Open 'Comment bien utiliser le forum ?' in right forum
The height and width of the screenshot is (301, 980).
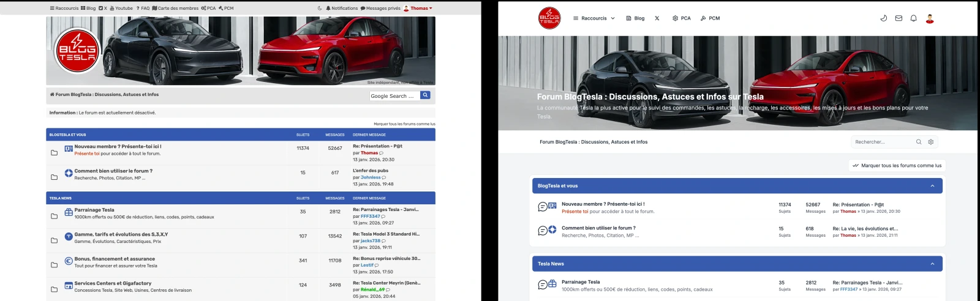point(598,228)
